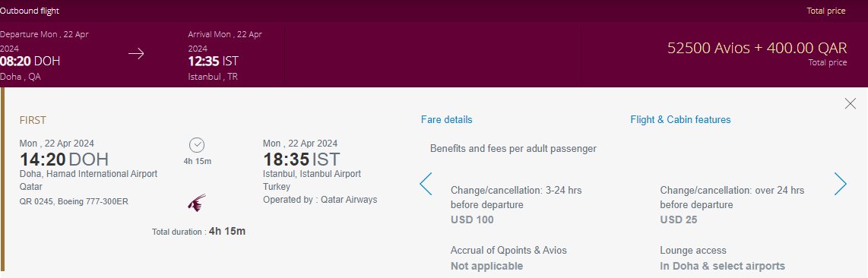Click the Outbound flight header
Screen dimensions: 868x278
tap(30, 11)
